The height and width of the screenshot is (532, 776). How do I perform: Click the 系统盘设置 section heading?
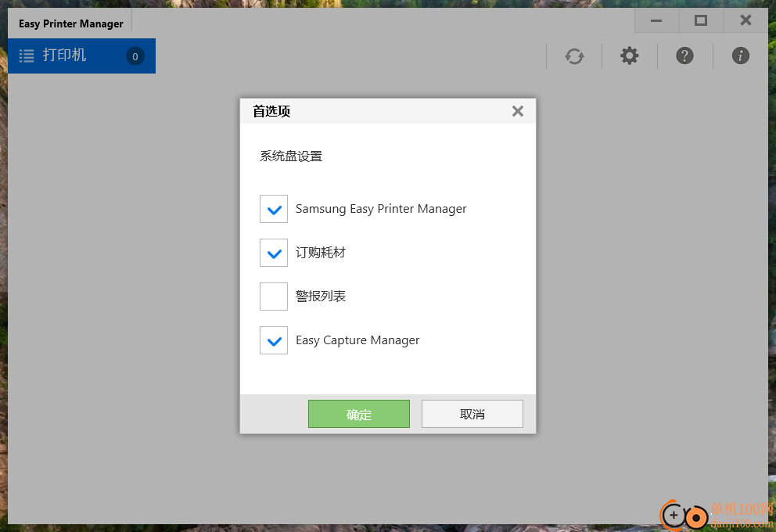pos(291,156)
